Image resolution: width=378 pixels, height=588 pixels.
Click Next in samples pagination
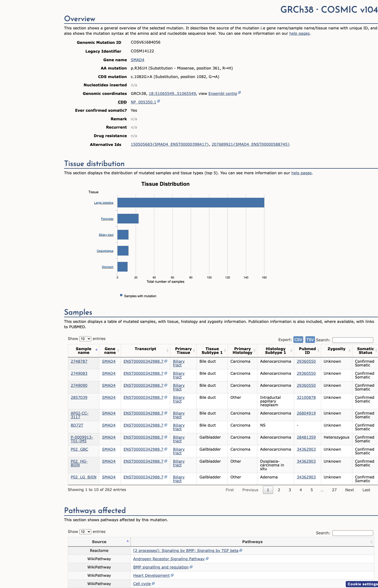[x=349, y=490]
